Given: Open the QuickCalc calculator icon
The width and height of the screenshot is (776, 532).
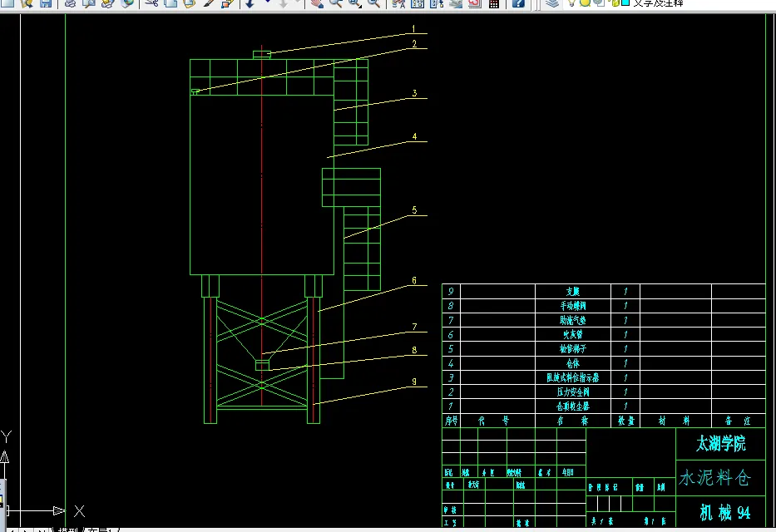Looking at the screenshot, I should click(494, 3).
